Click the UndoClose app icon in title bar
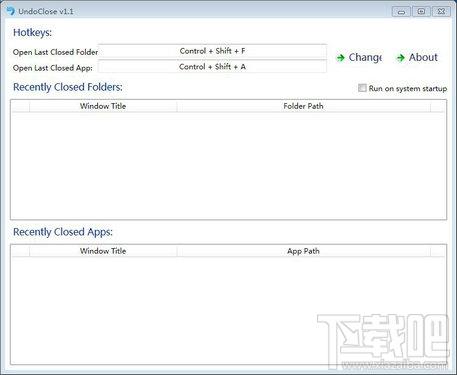 pos(10,11)
